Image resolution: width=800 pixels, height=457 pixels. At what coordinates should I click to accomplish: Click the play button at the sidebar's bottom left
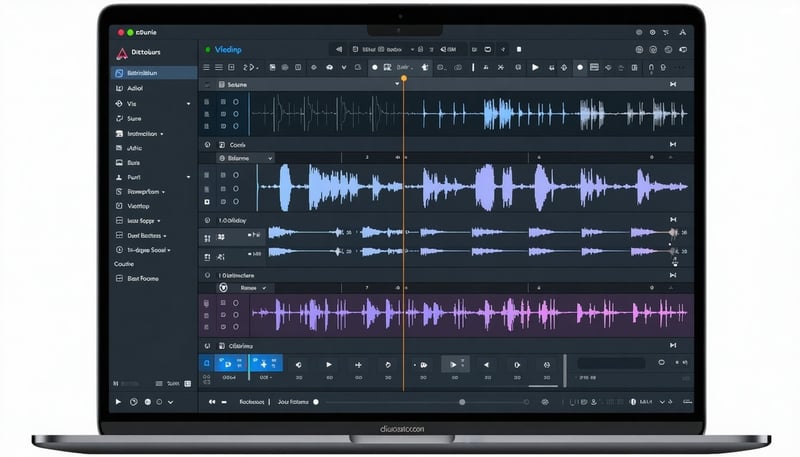click(118, 402)
